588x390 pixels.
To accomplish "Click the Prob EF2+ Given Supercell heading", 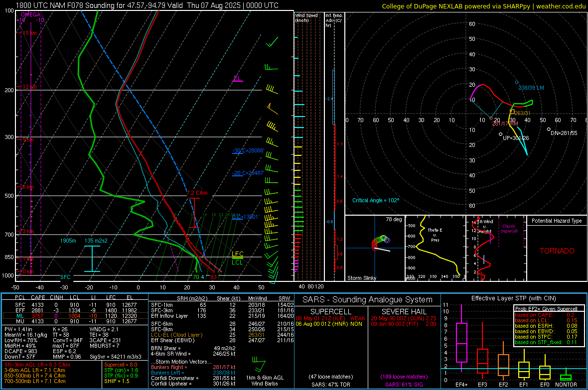I will tap(546, 309).
